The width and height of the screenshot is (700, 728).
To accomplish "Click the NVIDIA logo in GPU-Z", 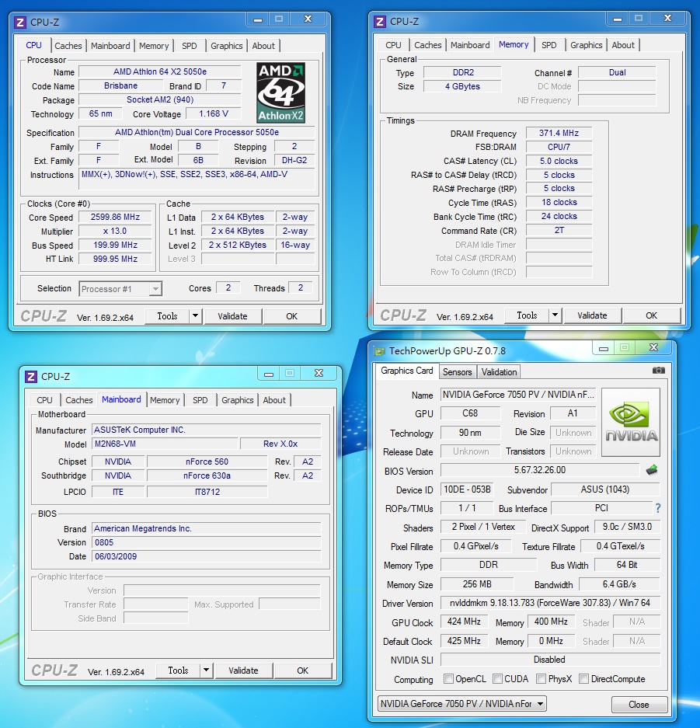I will point(630,422).
